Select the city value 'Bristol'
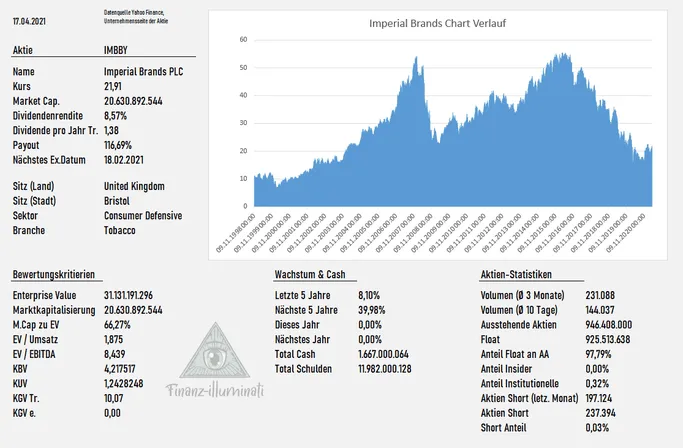 click(x=117, y=201)
